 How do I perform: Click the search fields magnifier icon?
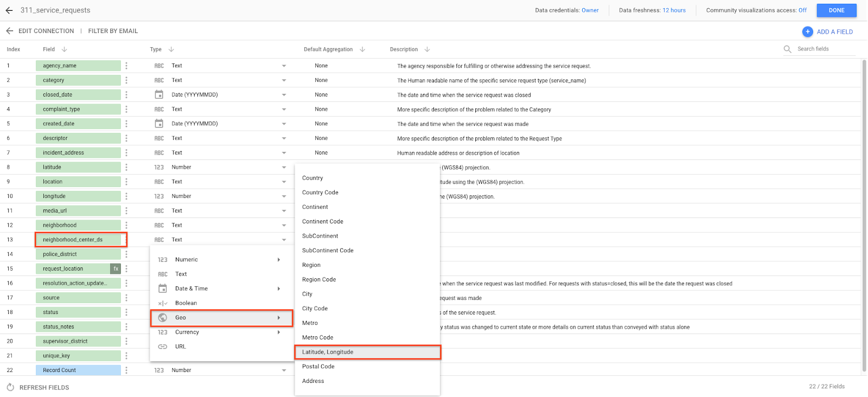(787, 49)
